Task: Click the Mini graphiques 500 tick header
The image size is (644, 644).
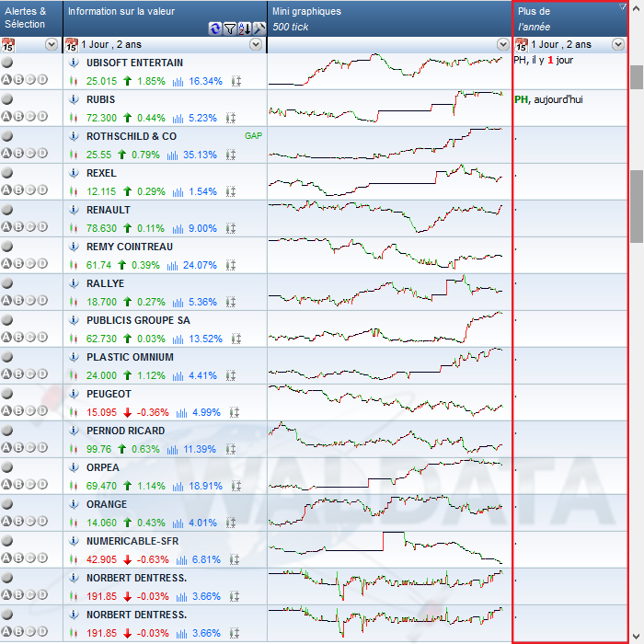Action: pos(389,18)
